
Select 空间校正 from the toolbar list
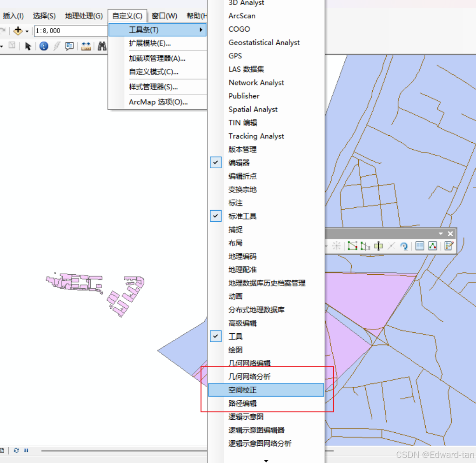click(242, 390)
